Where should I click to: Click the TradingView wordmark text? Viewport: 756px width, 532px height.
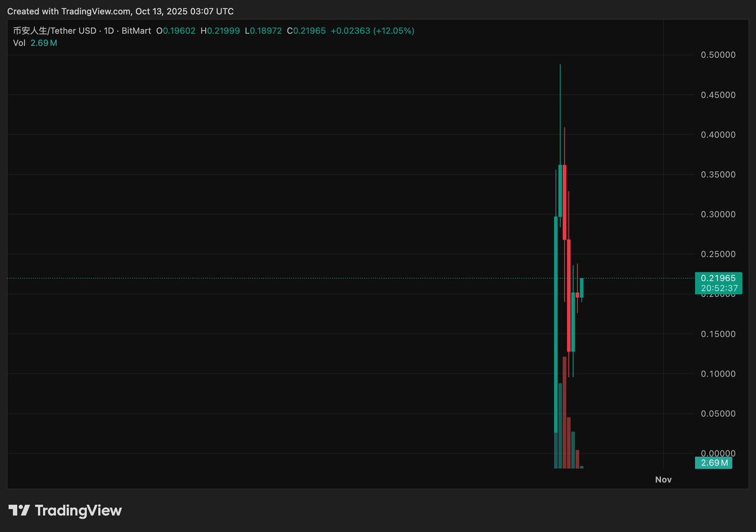(78, 511)
